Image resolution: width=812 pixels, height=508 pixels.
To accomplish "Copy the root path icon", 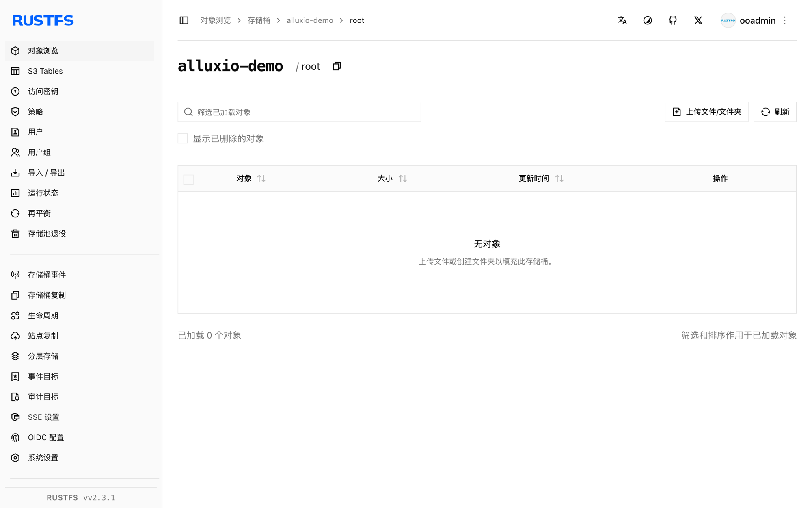I will click(337, 66).
